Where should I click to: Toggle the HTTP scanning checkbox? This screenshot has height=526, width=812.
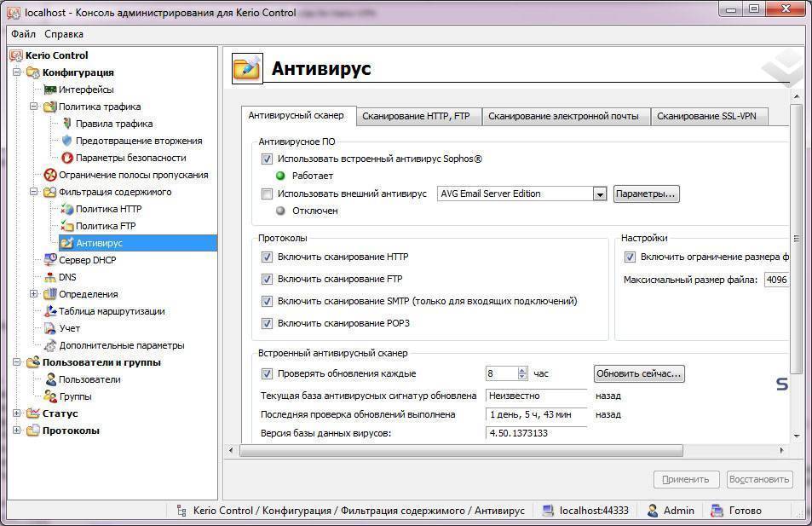(x=267, y=257)
